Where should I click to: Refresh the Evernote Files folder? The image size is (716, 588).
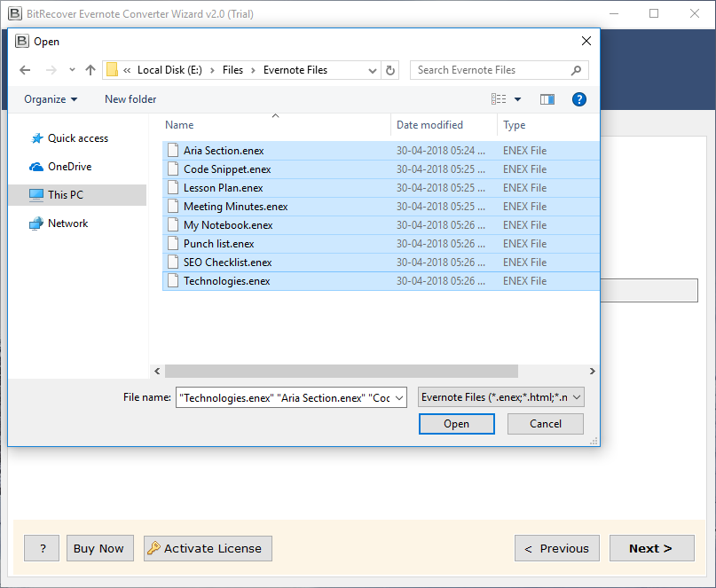[x=390, y=70]
